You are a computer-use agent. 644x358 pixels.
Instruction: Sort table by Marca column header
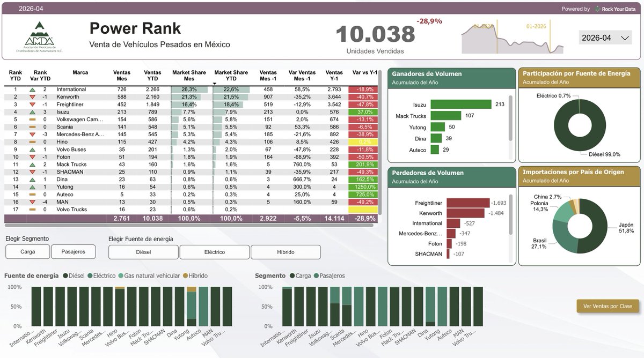[80, 72]
